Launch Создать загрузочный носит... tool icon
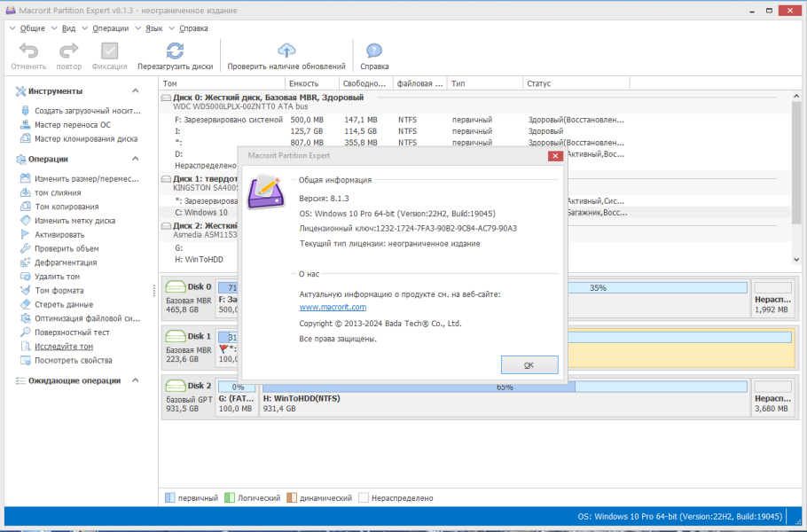807x532 pixels. pyautogui.click(x=25, y=111)
